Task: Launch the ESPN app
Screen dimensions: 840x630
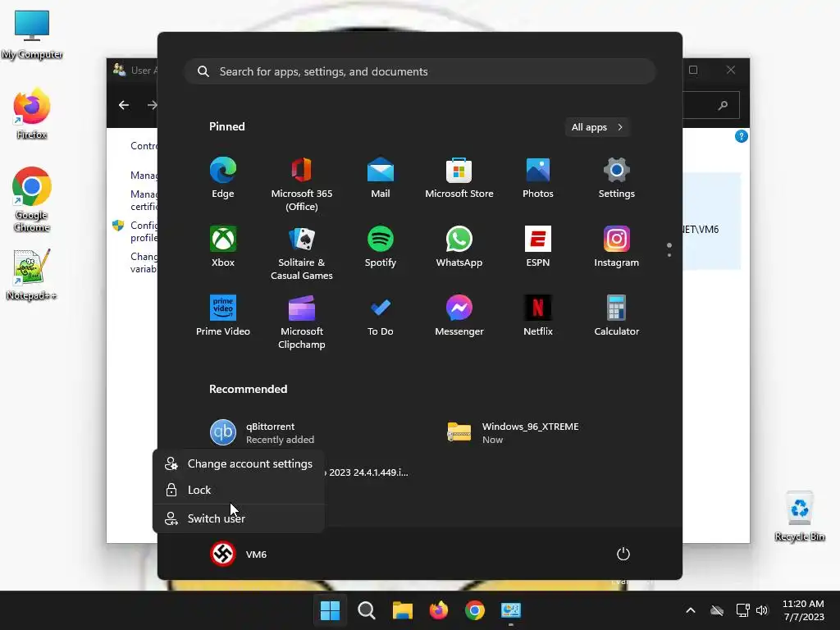Action: point(538,247)
